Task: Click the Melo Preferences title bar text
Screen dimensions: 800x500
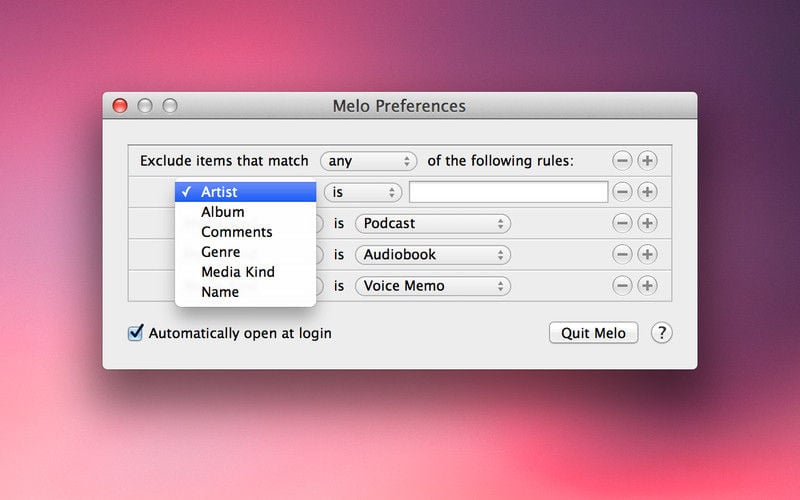Action: [399, 106]
